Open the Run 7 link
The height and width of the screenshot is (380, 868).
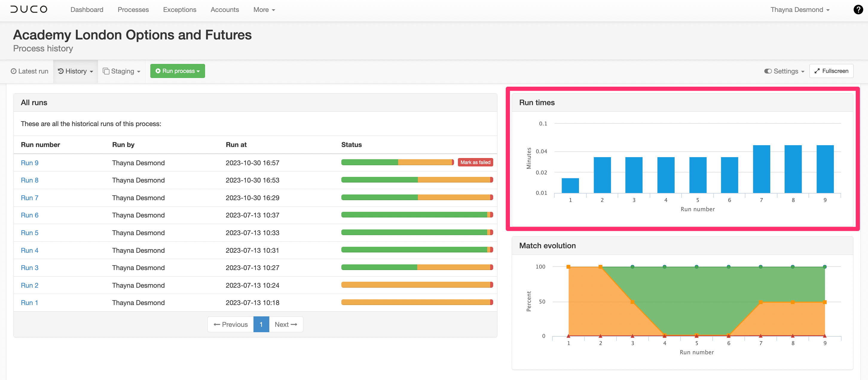pyautogui.click(x=30, y=198)
